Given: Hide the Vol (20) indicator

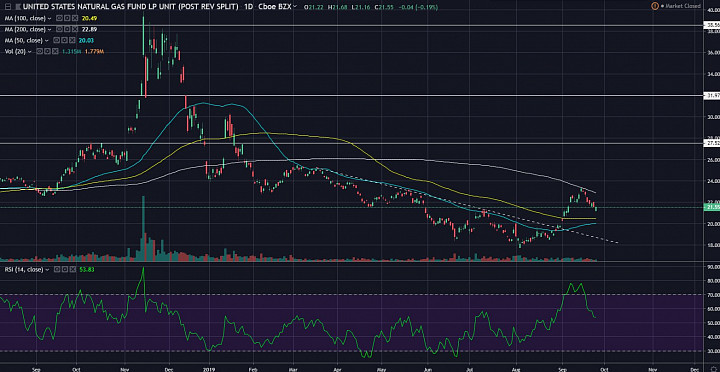Looking at the screenshot, I should click(39, 51).
